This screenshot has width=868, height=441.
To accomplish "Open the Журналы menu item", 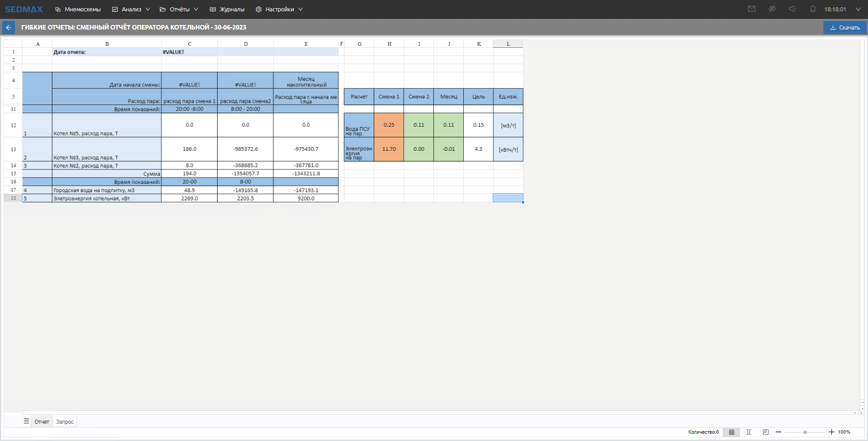I will tap(227, 9).
